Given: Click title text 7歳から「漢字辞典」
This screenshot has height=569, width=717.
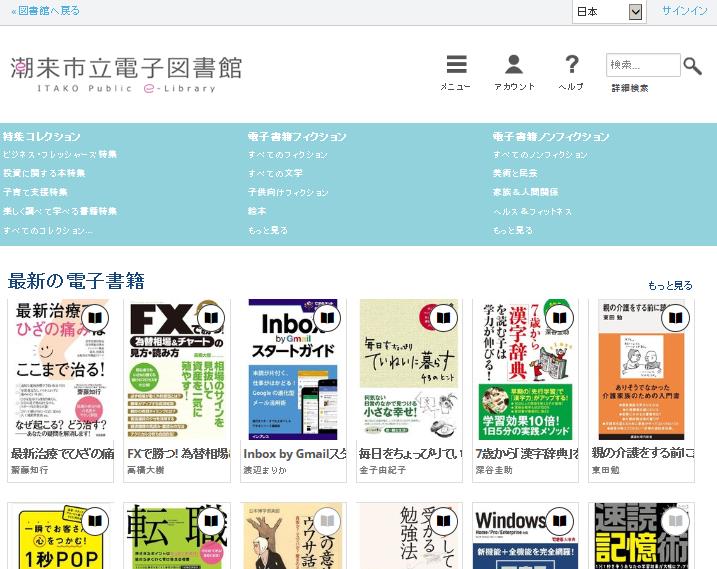Looking at the screenshot, I should 527,453.
